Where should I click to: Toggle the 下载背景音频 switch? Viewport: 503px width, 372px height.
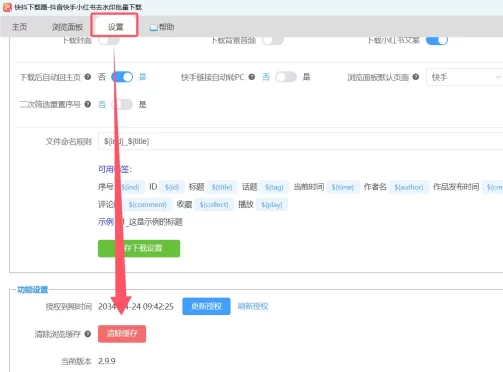tap(273, 40)
